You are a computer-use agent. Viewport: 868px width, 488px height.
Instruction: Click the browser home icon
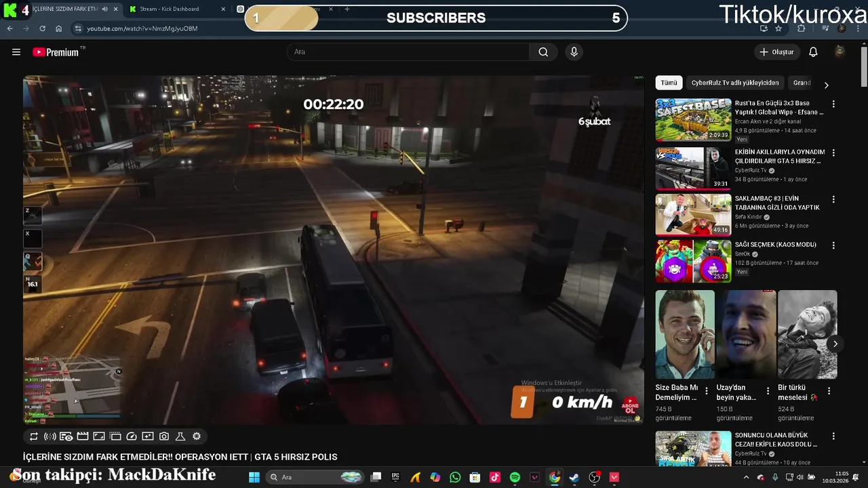(x=58, y=28)
